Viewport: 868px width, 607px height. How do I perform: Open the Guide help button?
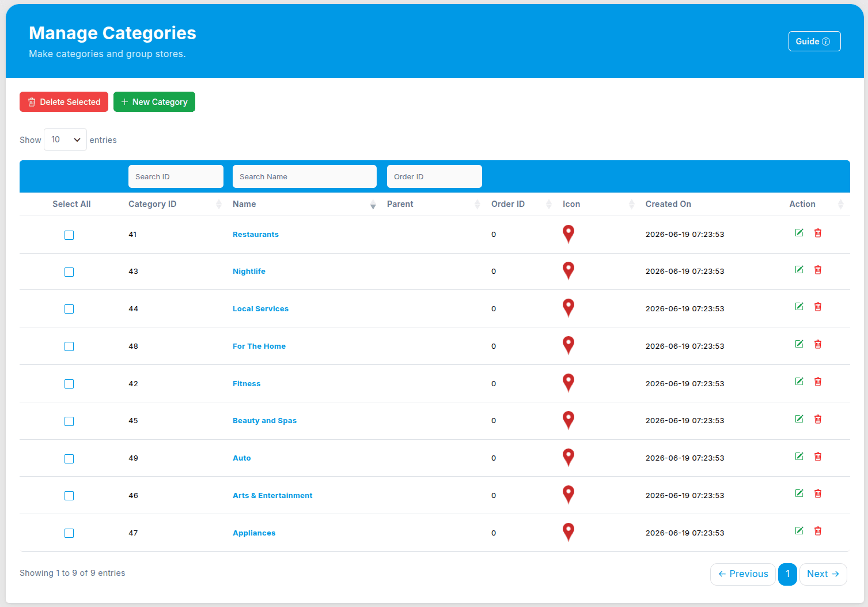tap(814, 42)
